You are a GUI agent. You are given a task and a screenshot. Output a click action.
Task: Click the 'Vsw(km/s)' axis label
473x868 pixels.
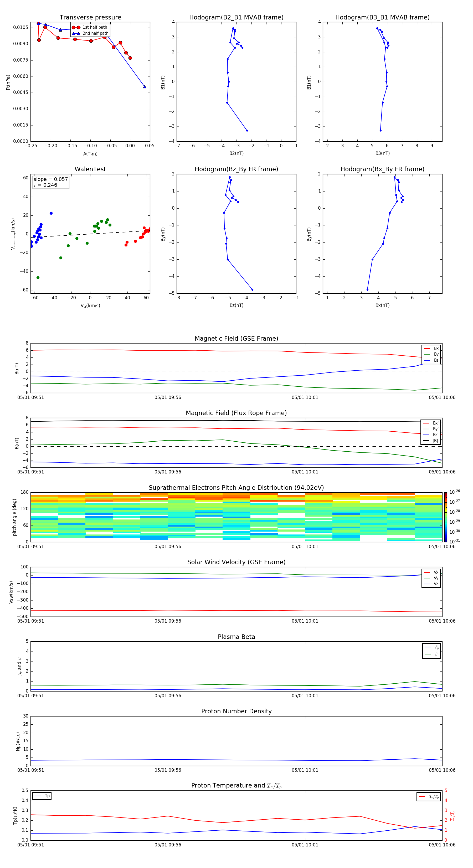coord(11,592)
